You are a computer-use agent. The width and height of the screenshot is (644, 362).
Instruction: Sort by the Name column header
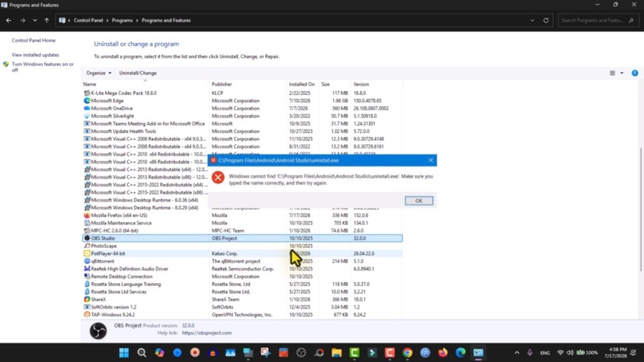145,84
